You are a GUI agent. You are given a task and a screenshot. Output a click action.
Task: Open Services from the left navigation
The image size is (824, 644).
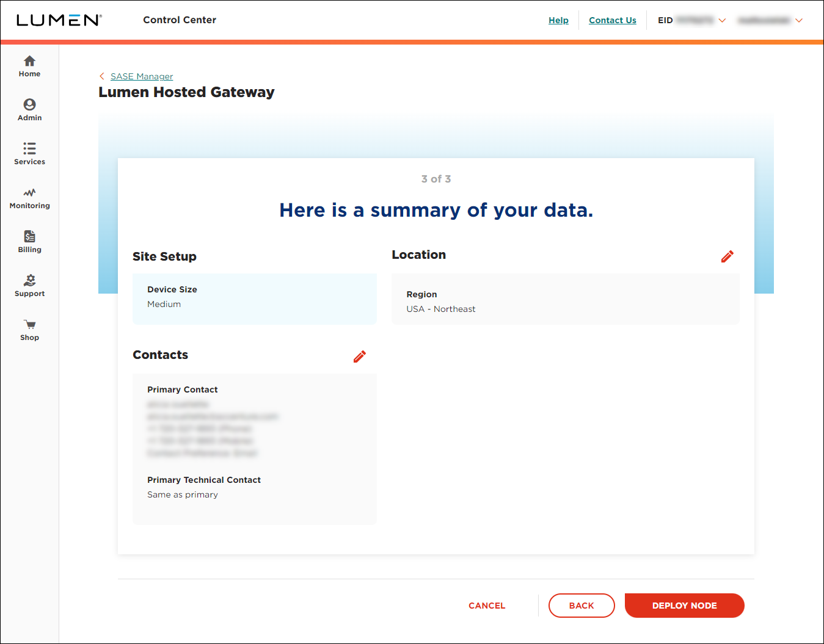pos(29,154)
